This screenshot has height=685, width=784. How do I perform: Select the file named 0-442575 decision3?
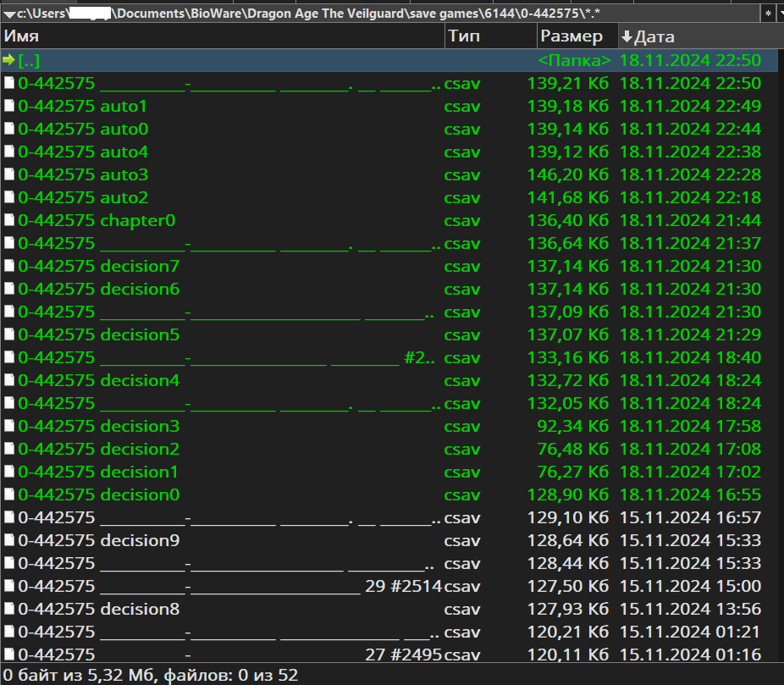coord(98,426)
